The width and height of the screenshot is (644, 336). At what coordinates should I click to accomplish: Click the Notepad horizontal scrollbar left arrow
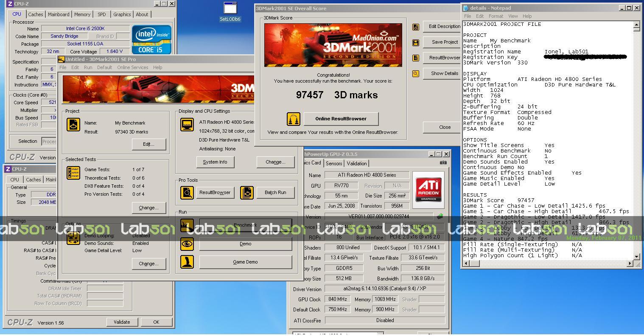(x=466, y=264)
